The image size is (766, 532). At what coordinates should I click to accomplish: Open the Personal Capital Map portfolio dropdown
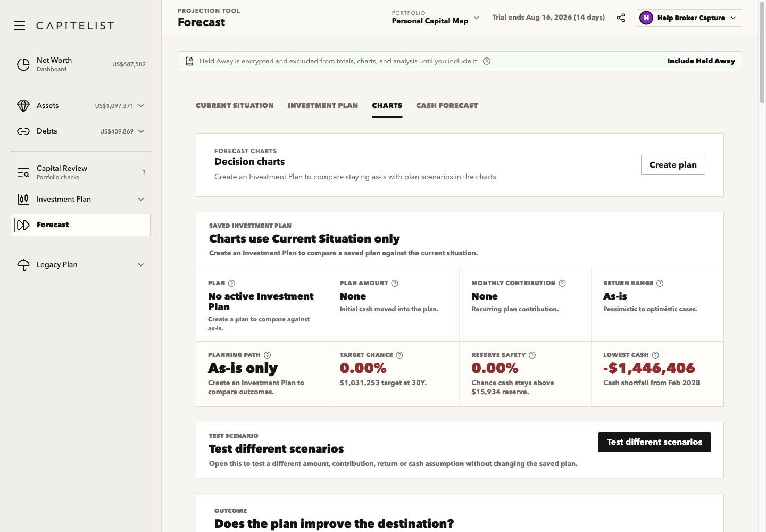435,18
